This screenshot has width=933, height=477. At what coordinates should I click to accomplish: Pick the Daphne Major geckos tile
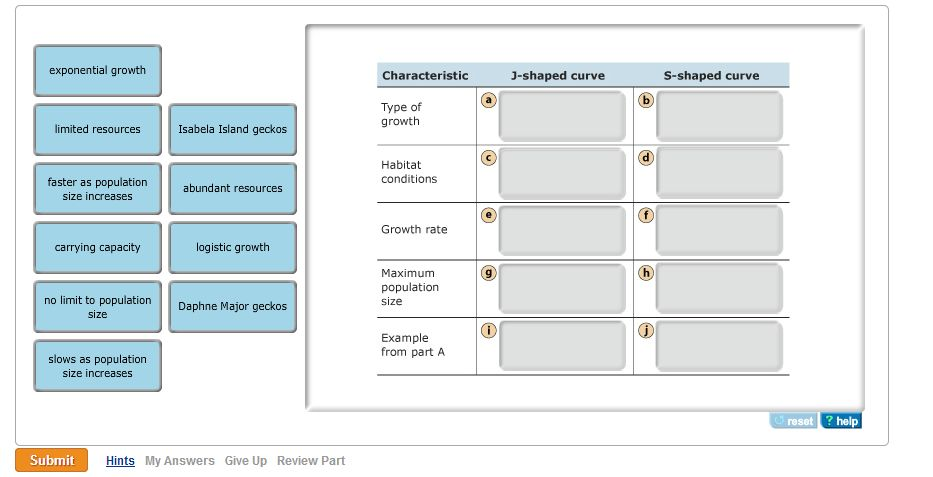pos(233,306)
